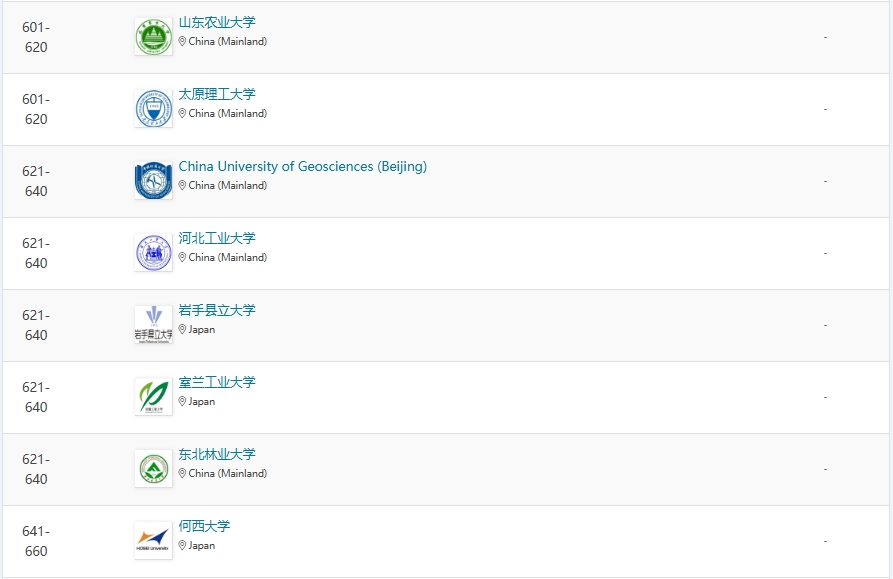Click "China (Mainland)" text under 河北工业大学
Screen dimensions: 893x579
point(228,257)
